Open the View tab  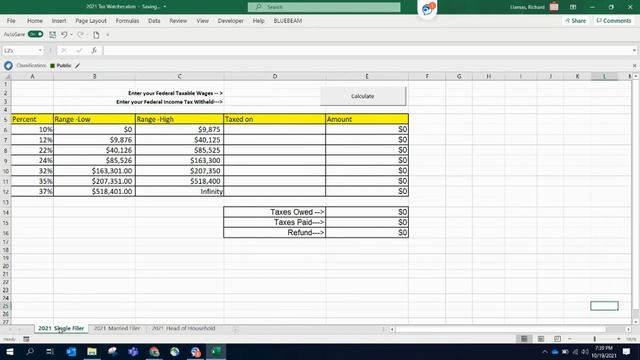(x=202, y=21)
